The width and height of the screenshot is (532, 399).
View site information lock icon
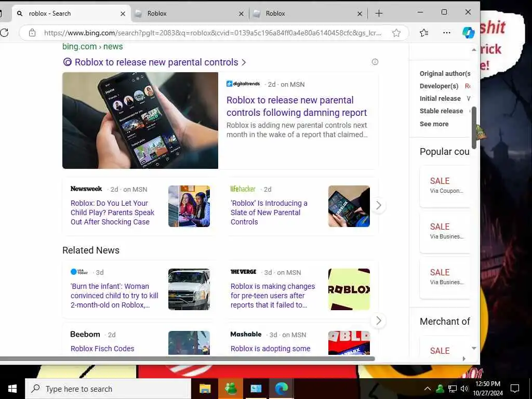click(32, 33)
